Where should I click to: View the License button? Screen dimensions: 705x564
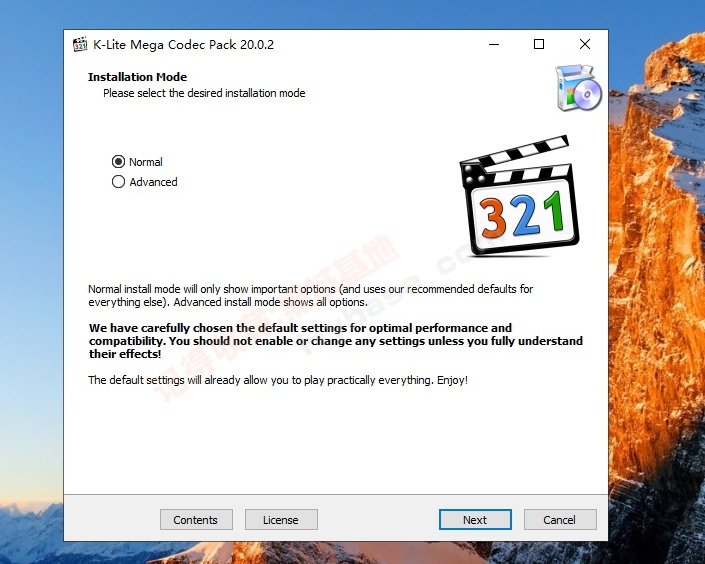coord(281,520)
